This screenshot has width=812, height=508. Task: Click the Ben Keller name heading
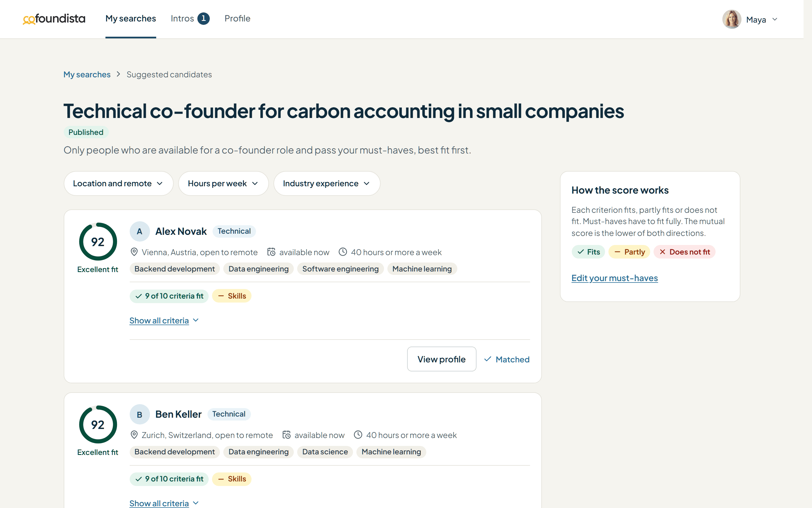click(178, 414)
